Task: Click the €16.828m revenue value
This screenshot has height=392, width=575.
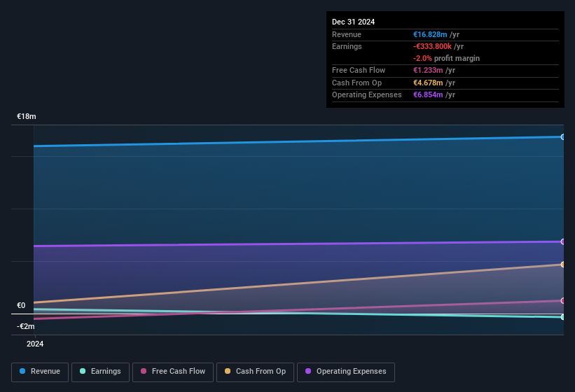Action: click(430, 34)
